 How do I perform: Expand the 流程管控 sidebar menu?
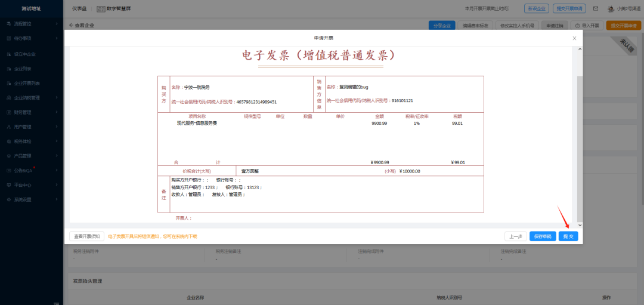tap(57, 23)
